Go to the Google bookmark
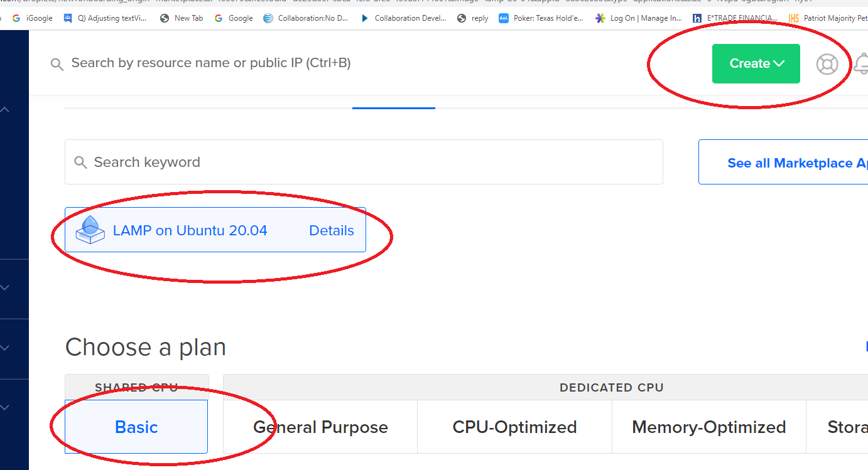The width and height of the screenshot is (868, 470). (234, 18)
